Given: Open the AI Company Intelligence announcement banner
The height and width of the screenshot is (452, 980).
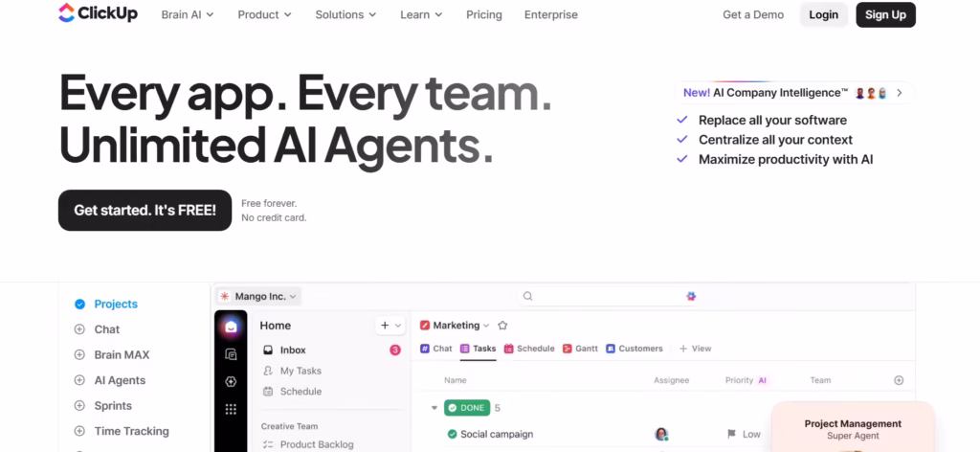Looking at the screenshot, I should tap(792, 93).
